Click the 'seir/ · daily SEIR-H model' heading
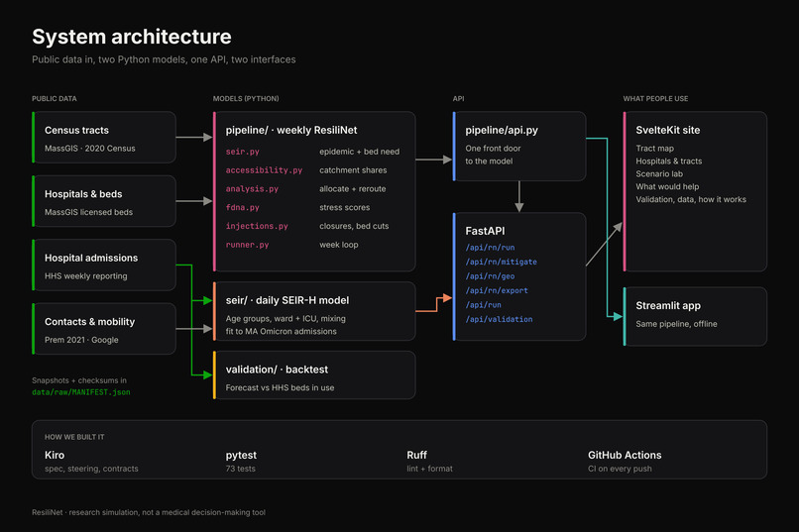Viewport: 799px width, 532px height. 287,300
